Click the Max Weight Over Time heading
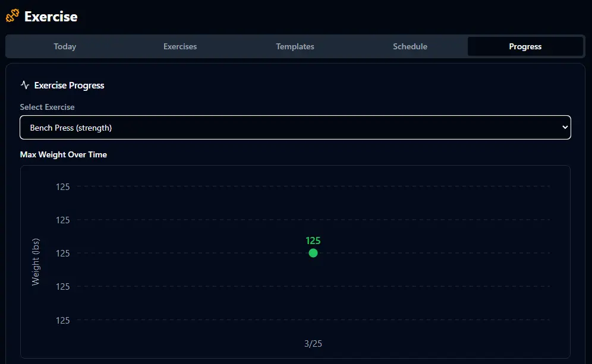 (64, 154)
